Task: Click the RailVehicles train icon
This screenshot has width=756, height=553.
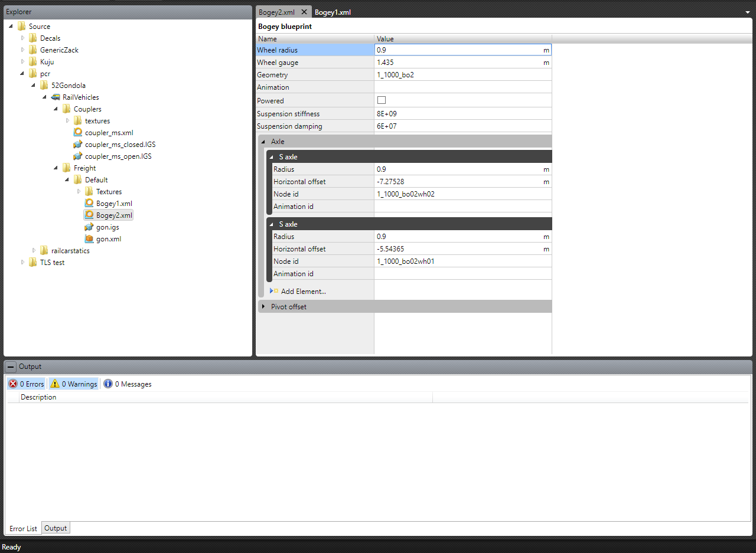Action: pyautogui.click(x=55, y=97)
